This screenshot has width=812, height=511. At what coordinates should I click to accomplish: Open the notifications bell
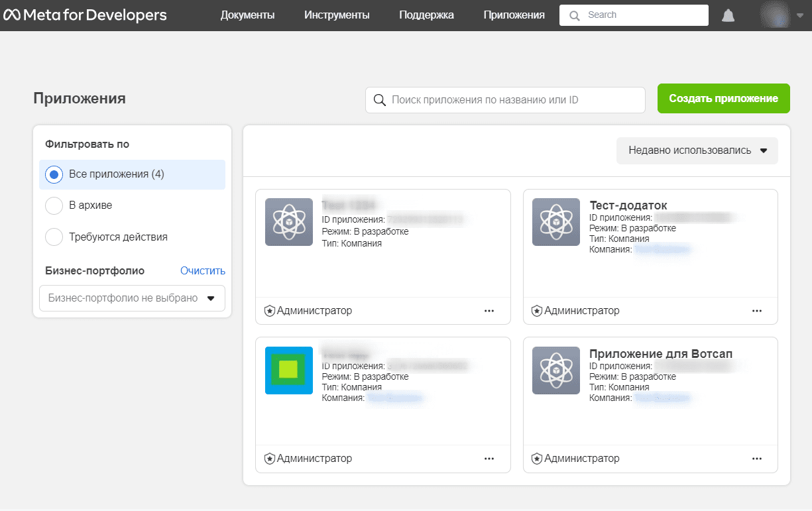(728, 15)
